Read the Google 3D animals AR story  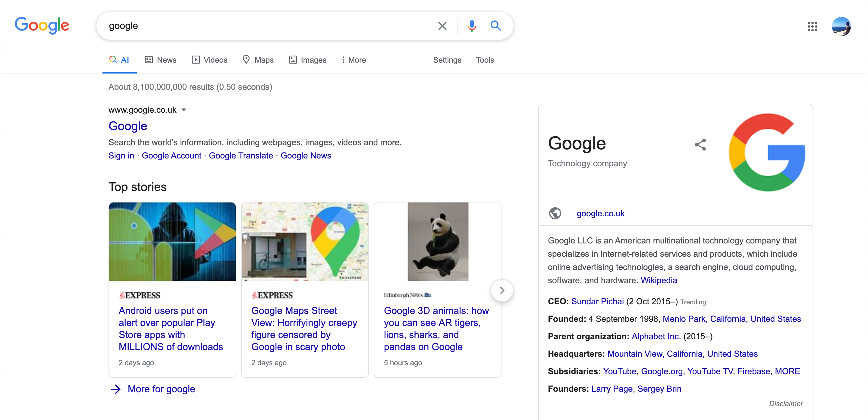(436, 328)
